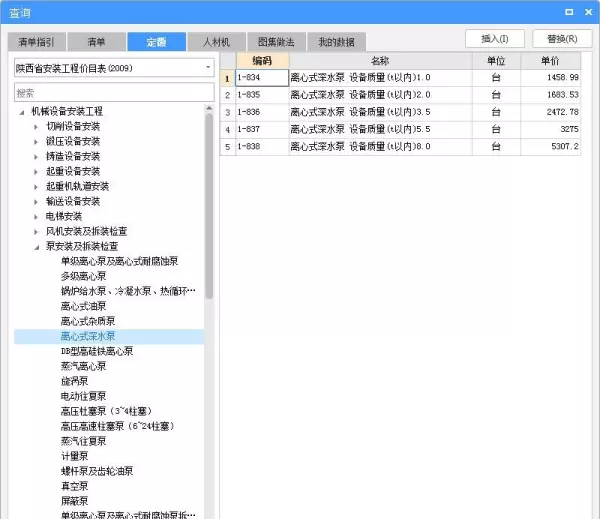Switch to the 清单指引 tab

pos(37,42)
